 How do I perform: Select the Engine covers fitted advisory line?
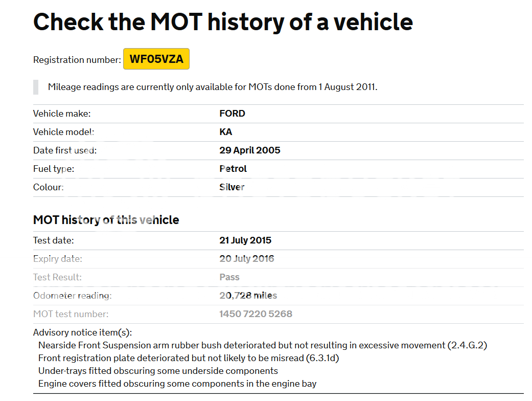(x=177, y=384)
